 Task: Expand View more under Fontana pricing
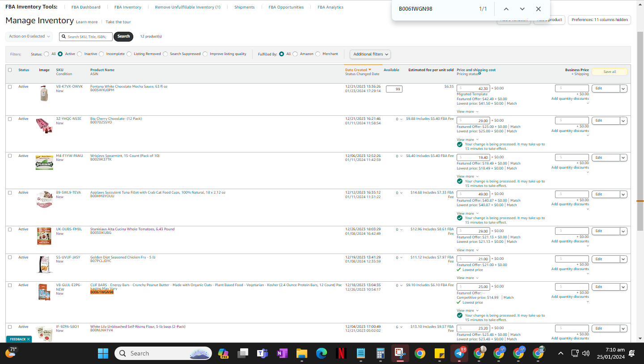coord(467,112)
